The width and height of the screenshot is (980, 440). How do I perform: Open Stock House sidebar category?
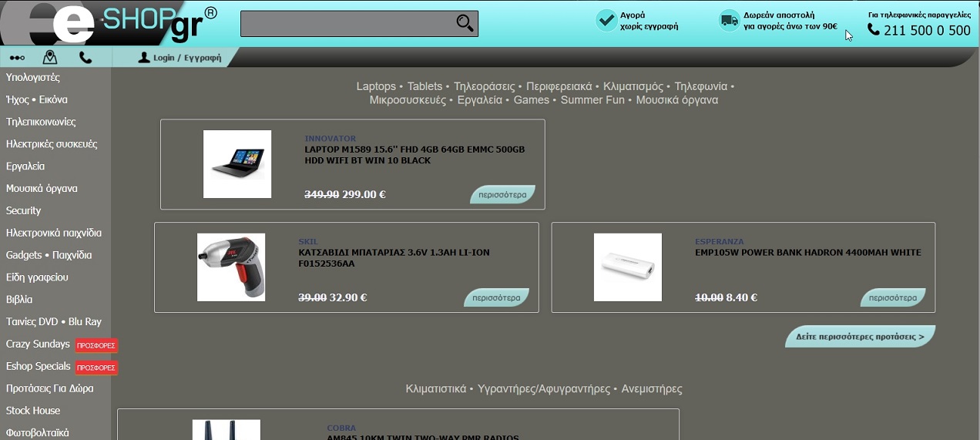click(33, 411)
